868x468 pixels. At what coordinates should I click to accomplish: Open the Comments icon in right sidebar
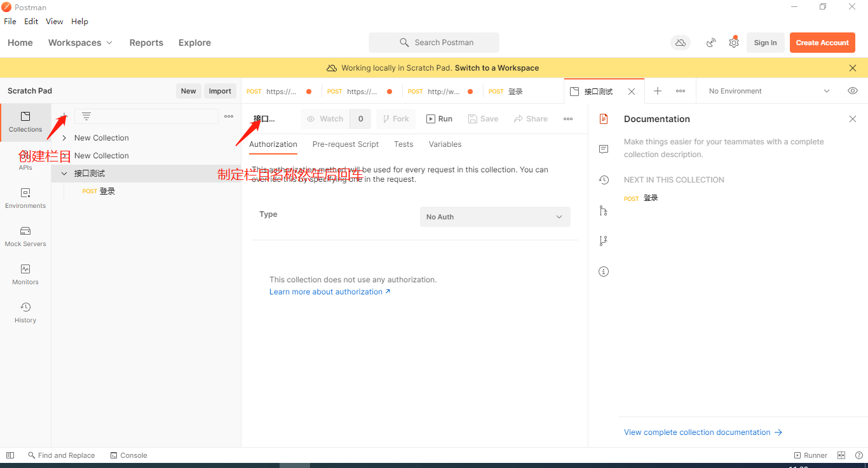[604, 149]
